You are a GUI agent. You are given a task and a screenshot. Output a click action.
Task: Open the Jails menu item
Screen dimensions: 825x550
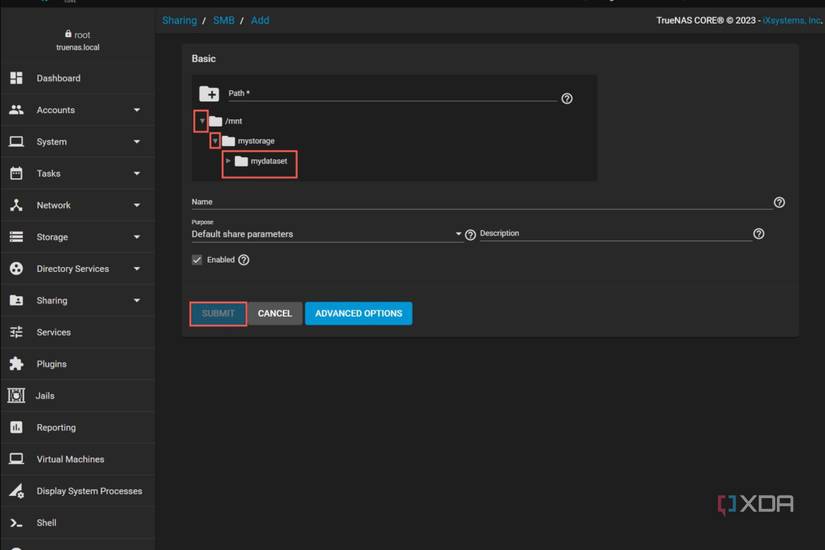click(x=77, y=396)
